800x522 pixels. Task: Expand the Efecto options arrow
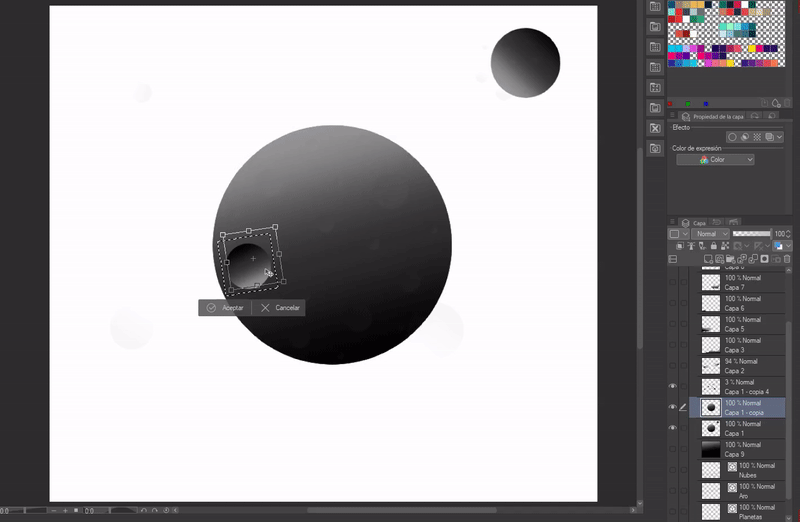(780, 137)
